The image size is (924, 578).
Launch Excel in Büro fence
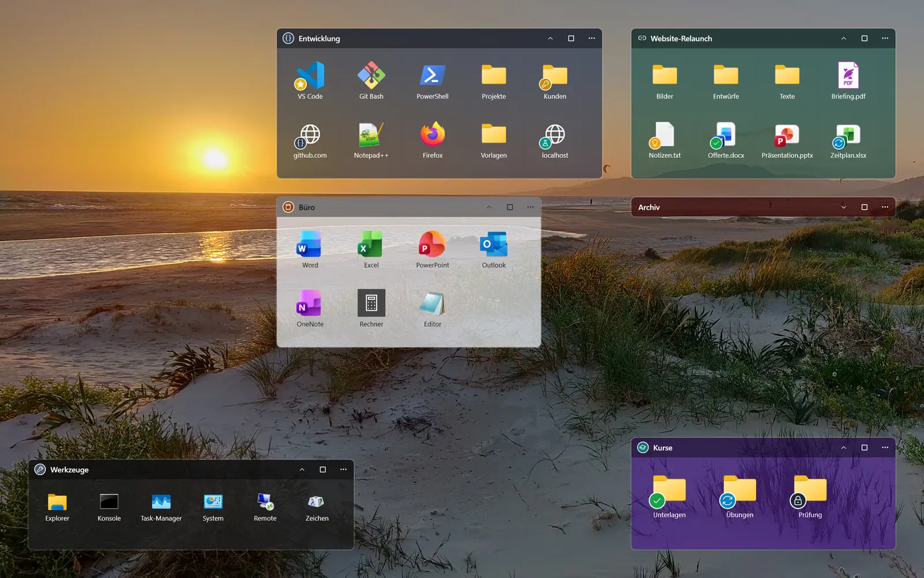pos(371,249)
